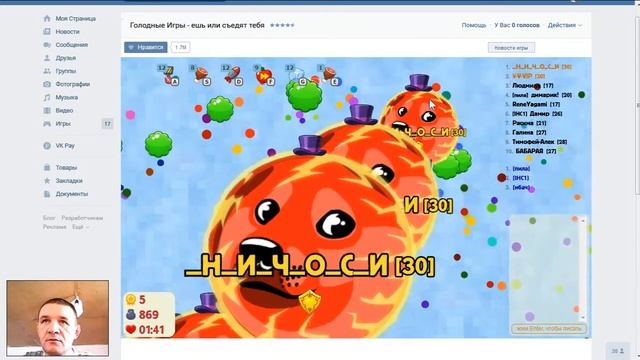Rate the game with the five-star rating
Screen dimensions: 640x360
tap(282, 25)
